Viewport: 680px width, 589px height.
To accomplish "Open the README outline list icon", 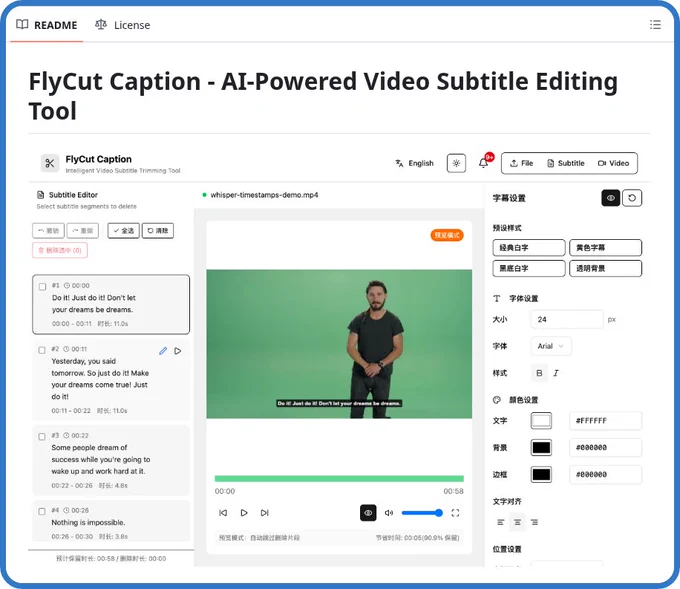I will [655, 25].
